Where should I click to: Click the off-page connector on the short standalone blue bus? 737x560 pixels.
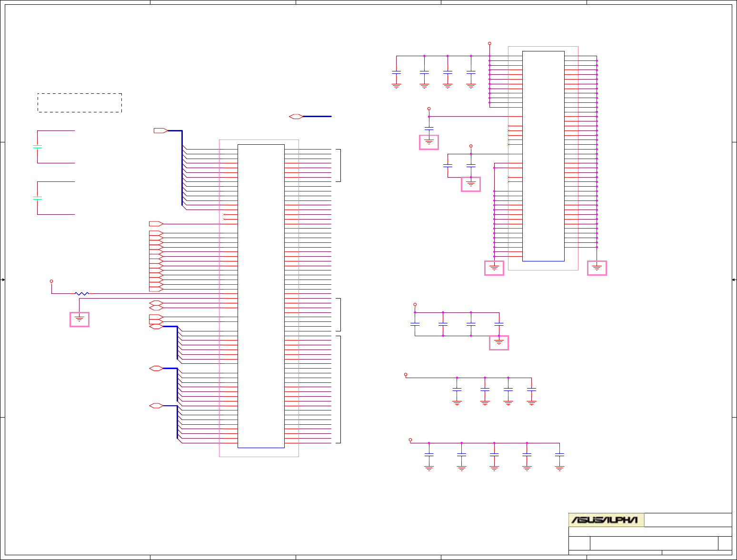296,116
